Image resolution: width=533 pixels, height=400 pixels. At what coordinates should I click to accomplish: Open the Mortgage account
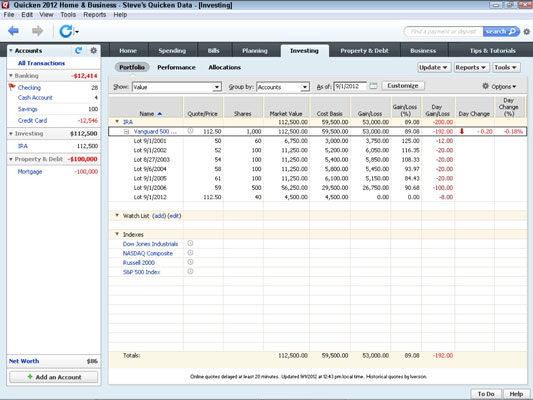30,172
